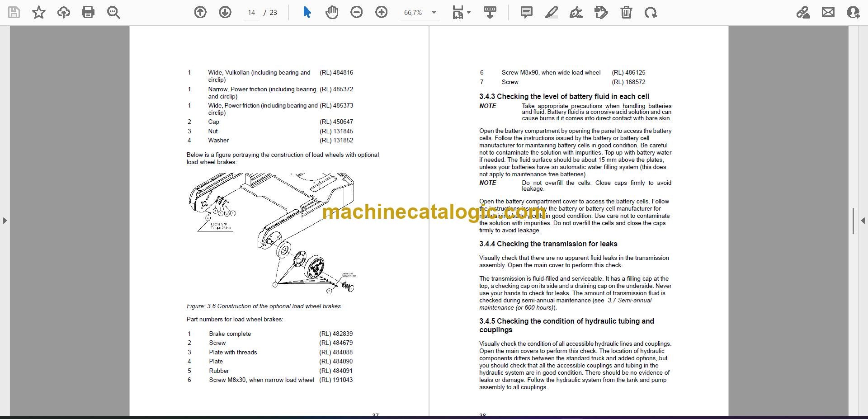Go to previous page arrow
This screenshot has width=868, height=419.
click(x=200, y=12)
